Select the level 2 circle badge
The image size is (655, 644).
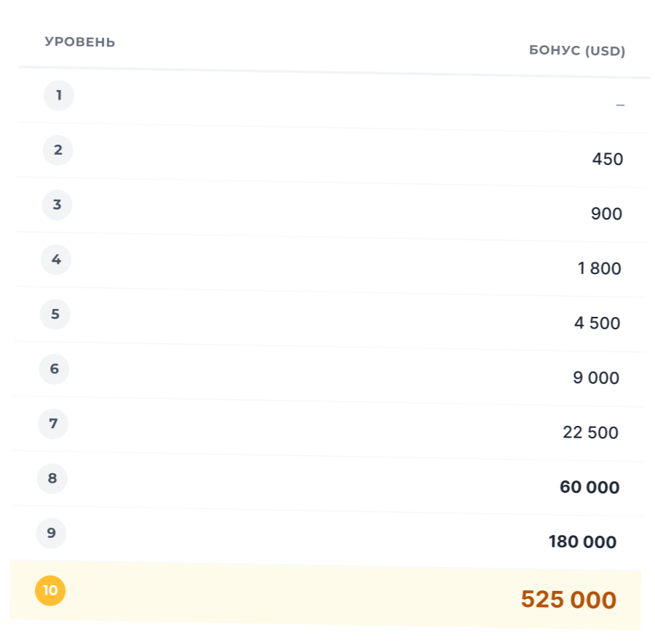pyautogui.click(x=58, y=150)
